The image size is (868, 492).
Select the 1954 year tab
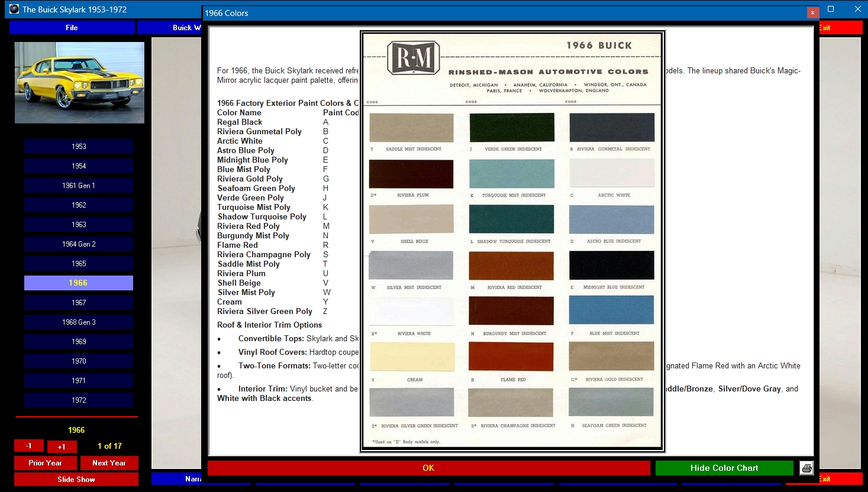click(79, 166)
